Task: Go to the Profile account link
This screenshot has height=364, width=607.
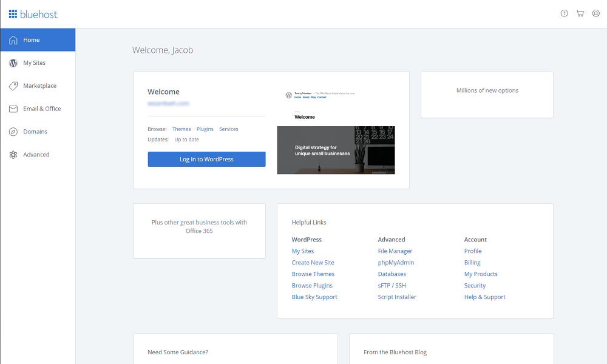Action: pyautogui.click(x=473, y=251)
